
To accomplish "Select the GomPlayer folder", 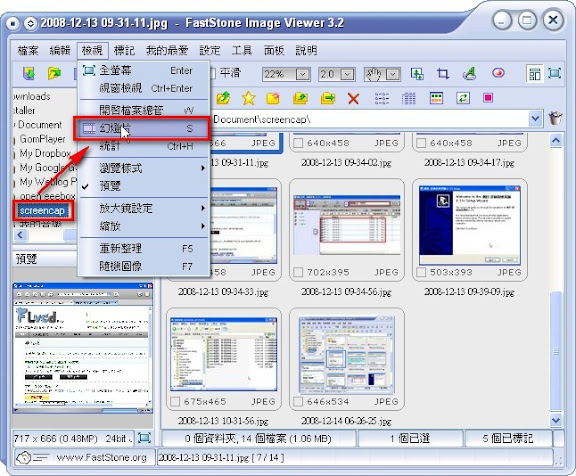I will point(42,139).
